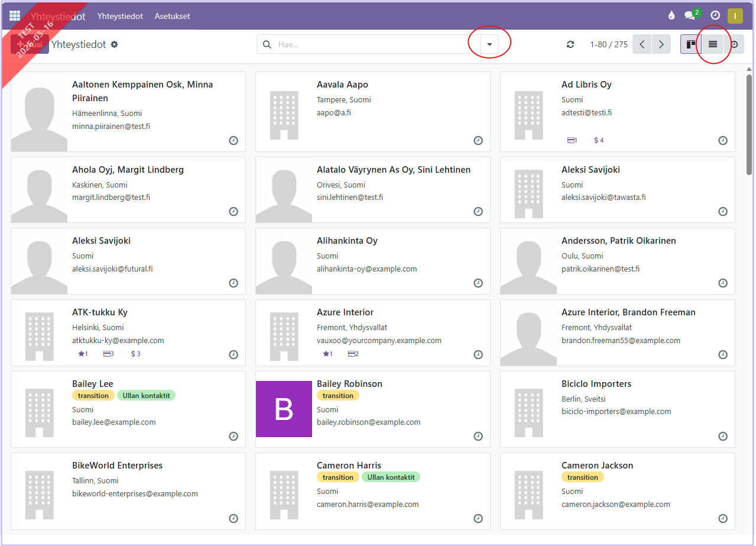Switch to kanban view
This screenshot has width=756, height=546.
(x=690, y=44)
